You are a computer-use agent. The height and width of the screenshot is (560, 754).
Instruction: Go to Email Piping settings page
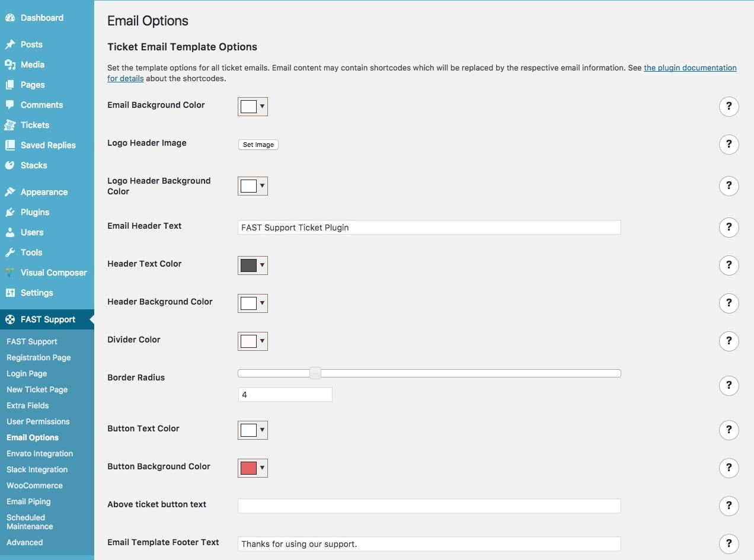coord(28,501)
